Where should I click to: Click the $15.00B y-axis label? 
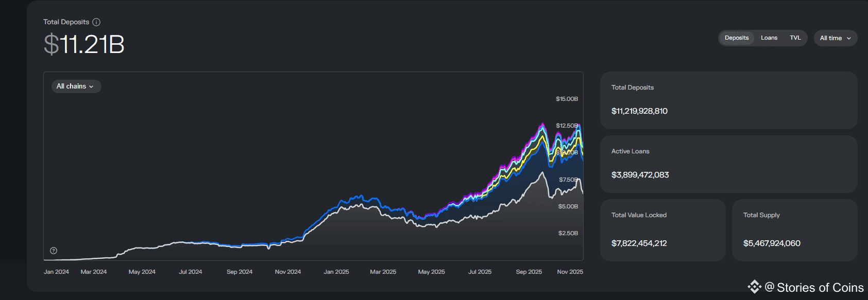(567, 99)
